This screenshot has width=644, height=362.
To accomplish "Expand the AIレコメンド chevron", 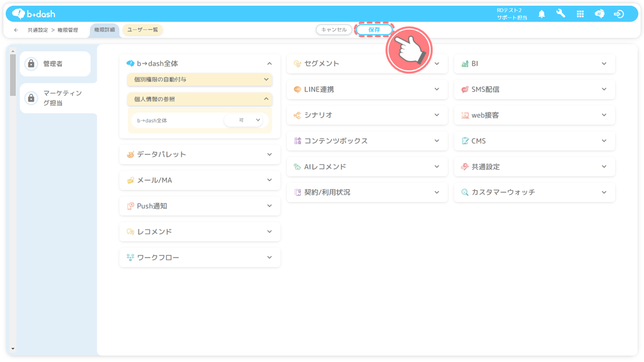I will [x=437, y=166].
